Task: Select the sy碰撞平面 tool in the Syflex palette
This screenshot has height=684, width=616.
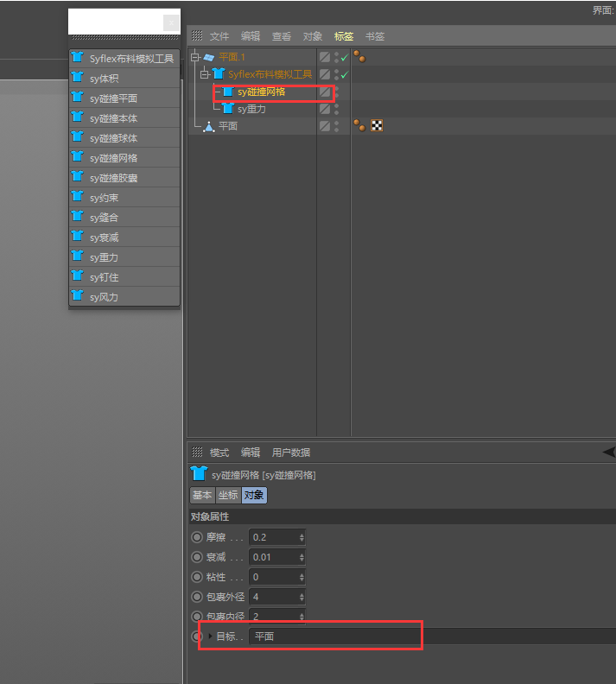Action: 124,98
